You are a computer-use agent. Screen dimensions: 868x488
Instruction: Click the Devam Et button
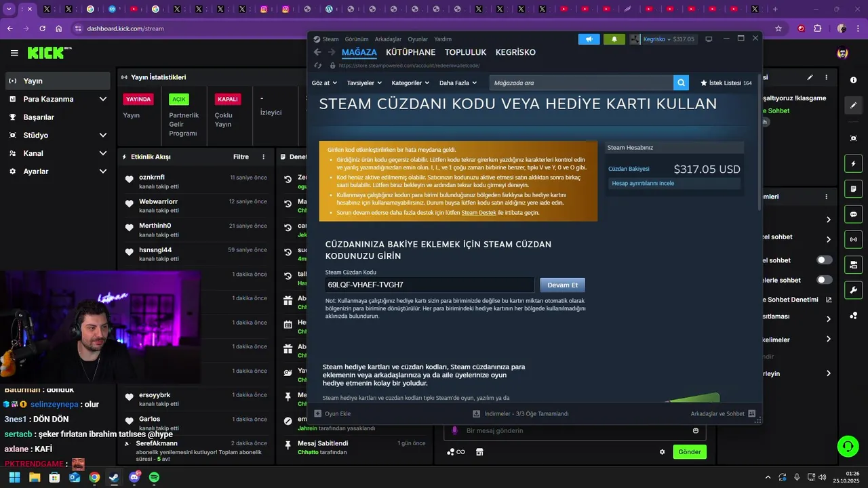562,285
